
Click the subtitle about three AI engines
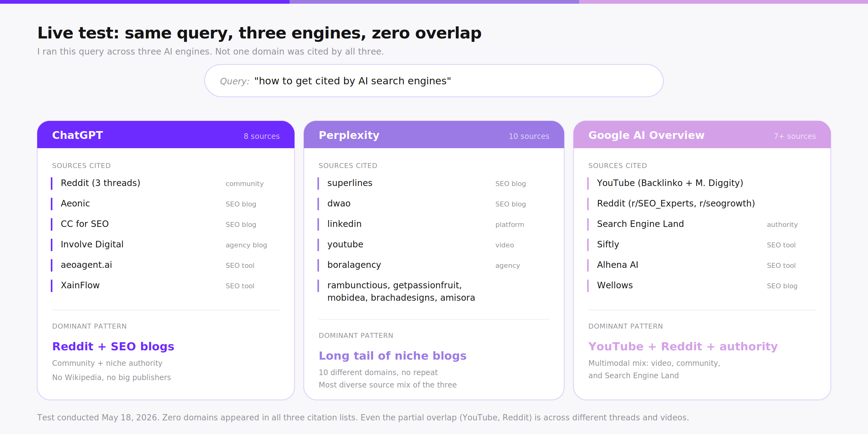pyautogui.click(x=210, y=51)
